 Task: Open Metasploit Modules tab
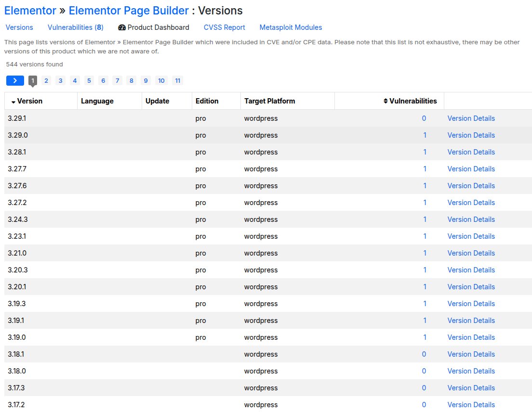(291, 27)
